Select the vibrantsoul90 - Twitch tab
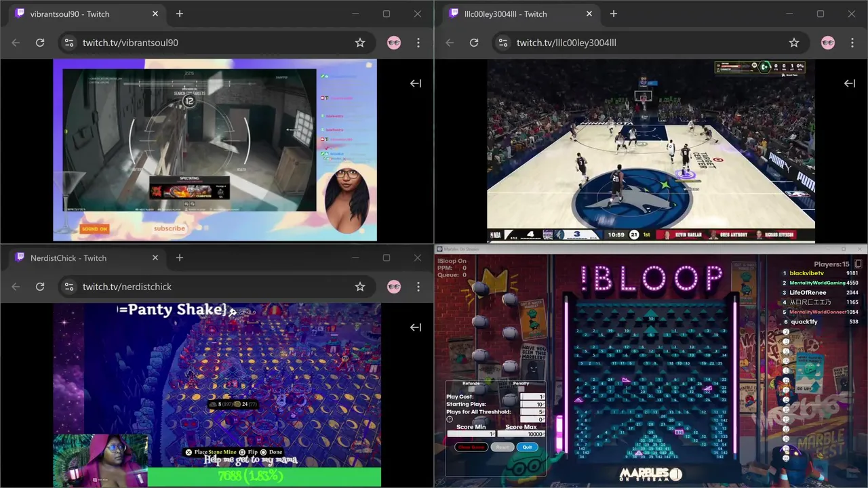Screen dimensions: 868x488 pyautogui.click(x=87, y=14)
